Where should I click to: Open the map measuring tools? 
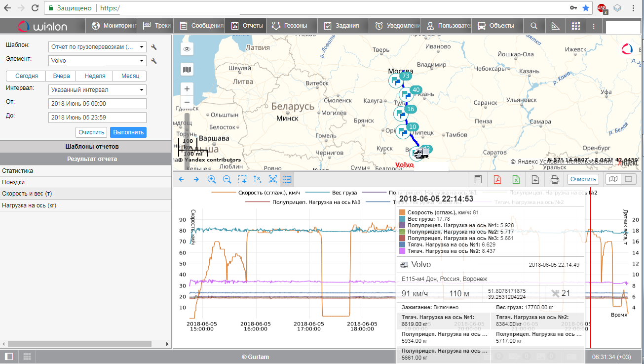[555, 26]
